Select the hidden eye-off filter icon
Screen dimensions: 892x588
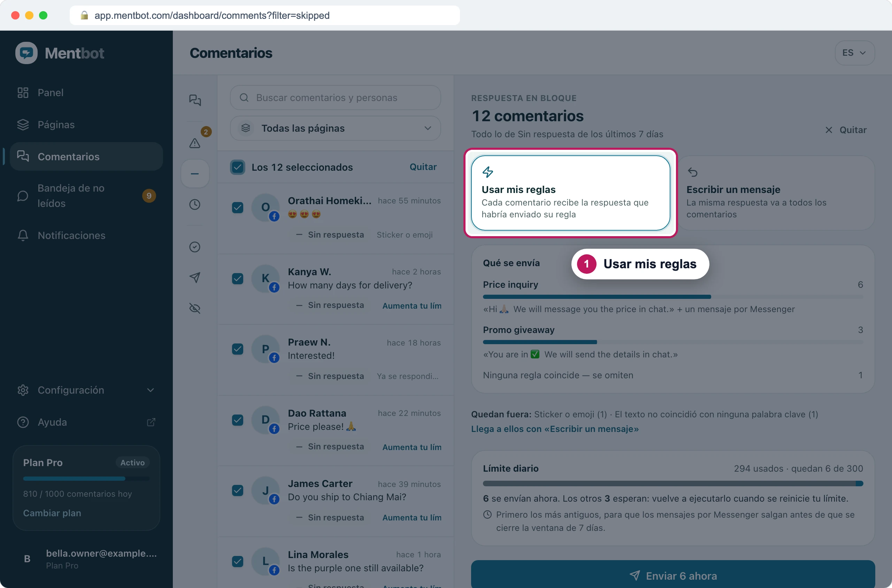point(195,308)
